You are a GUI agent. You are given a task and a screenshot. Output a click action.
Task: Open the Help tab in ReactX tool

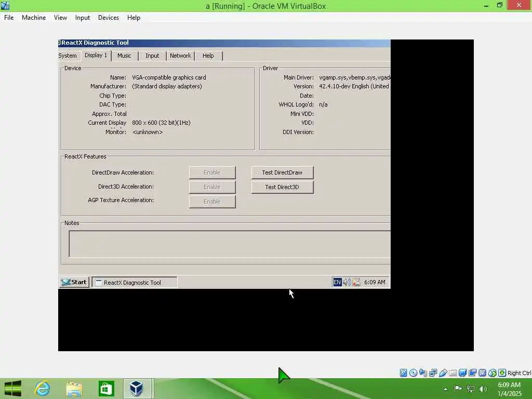click(x=208, y=56)
